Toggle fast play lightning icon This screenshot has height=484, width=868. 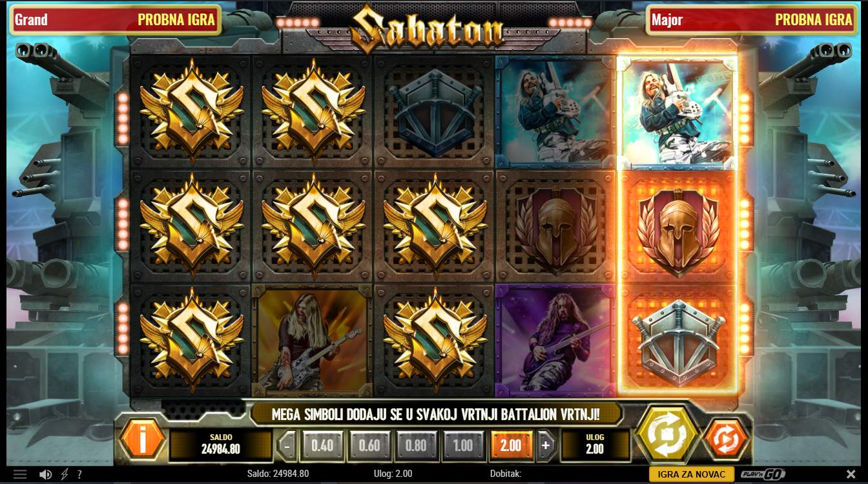65,474
